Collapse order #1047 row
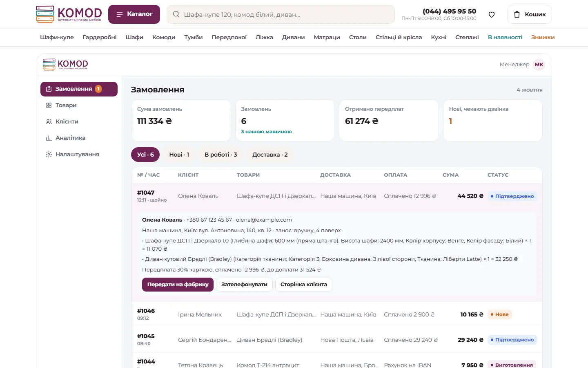The image size is (588, 368). pyautogui.click(x=337, y=196)
